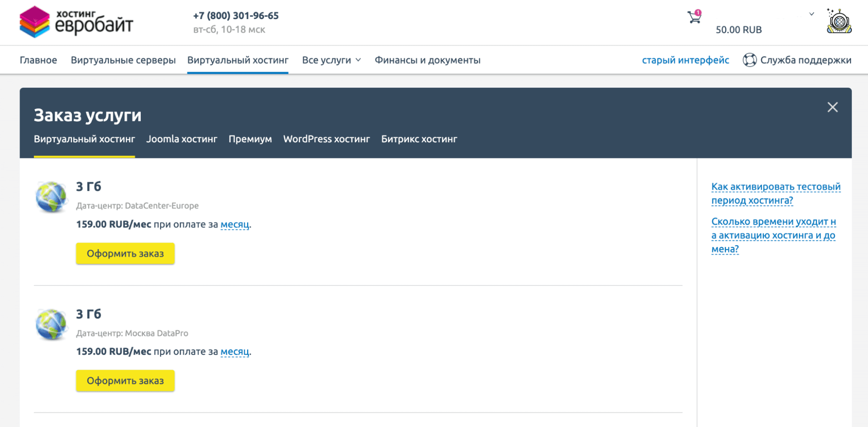Open Финансы и документы section
Screen dimensions: 868x427
[x=427, y=60]
